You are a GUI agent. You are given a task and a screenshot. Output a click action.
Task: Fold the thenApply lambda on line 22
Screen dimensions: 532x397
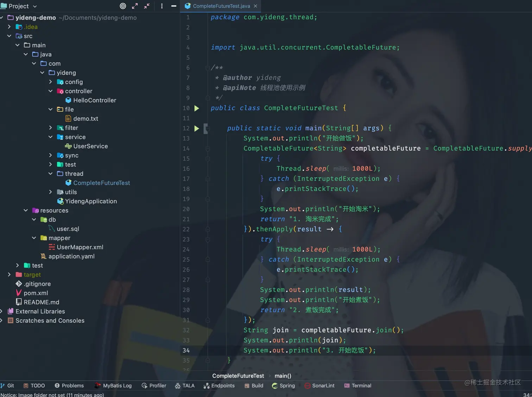point(208,229)
